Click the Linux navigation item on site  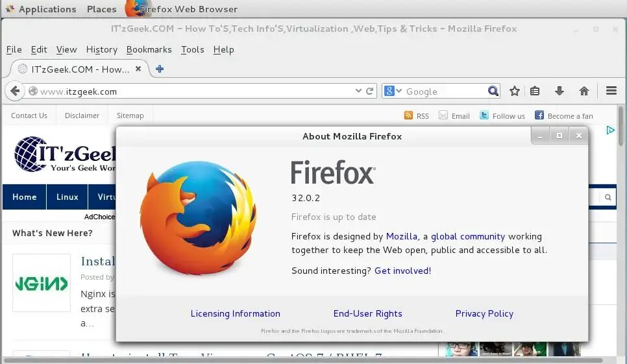68,197
